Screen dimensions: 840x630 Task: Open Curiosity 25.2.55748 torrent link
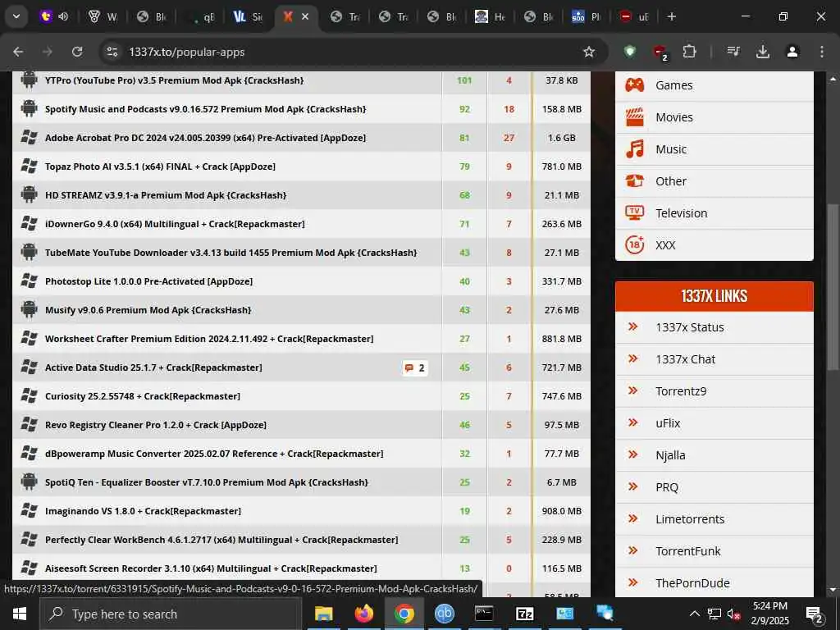click(143, 396)
